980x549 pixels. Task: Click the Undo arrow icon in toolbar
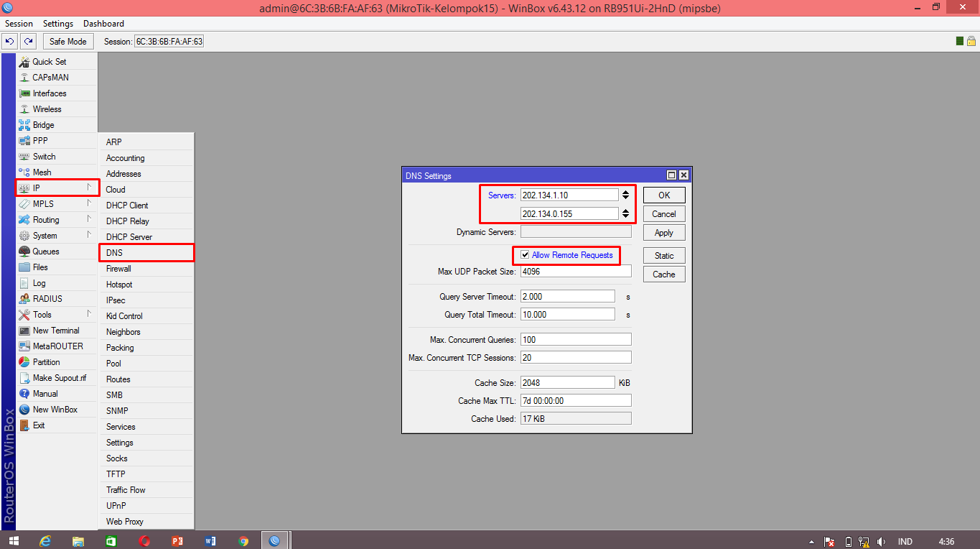coord(10,42)
